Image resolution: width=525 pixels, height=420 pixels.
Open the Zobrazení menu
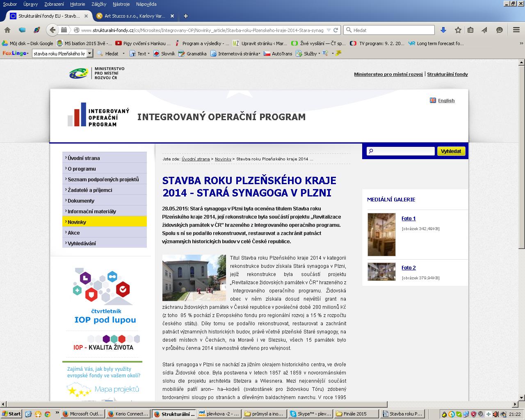tap(54, 4)
